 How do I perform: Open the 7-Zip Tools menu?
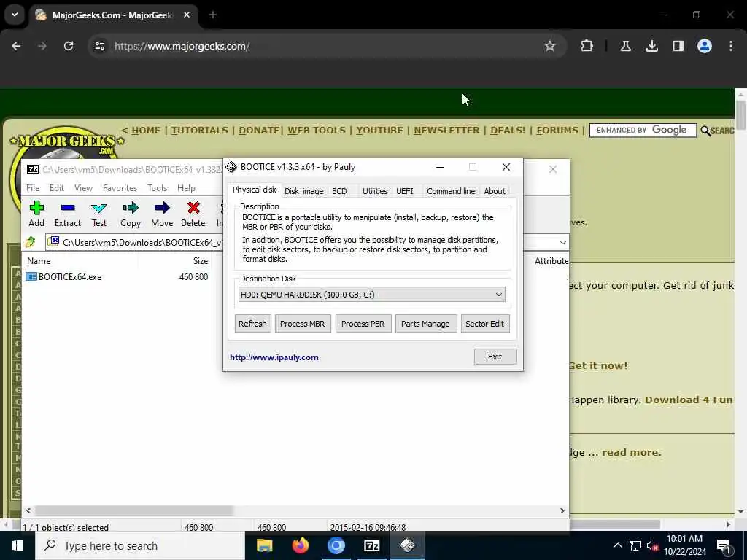tap(158, 188)
